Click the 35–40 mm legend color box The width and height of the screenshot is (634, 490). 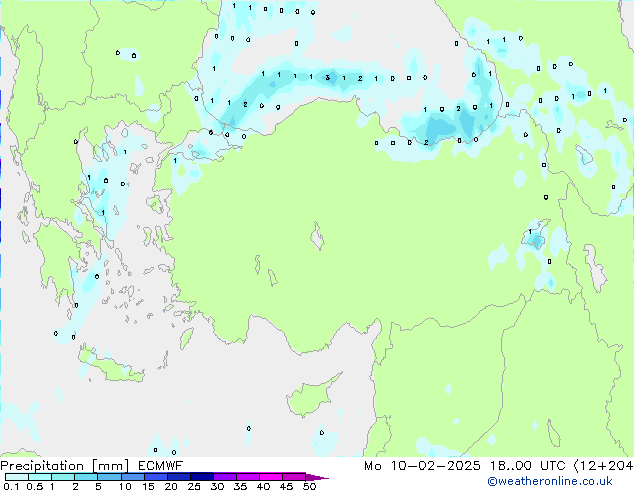click(x=248, y=477)
